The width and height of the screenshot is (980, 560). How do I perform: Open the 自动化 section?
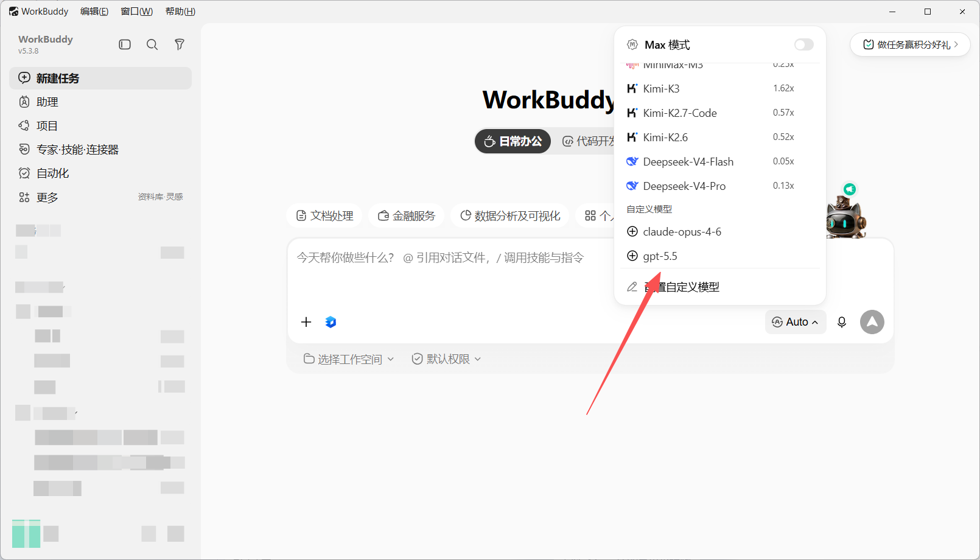coord(100,173)
